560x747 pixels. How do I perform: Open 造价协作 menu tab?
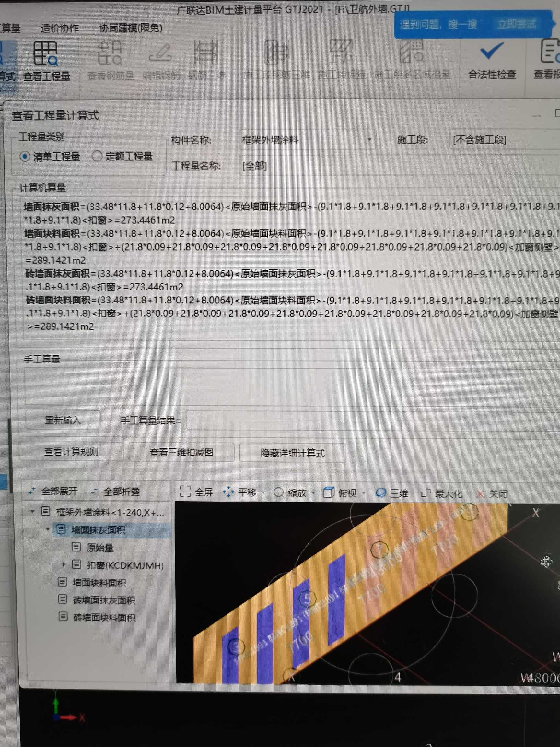pos(60,28)
